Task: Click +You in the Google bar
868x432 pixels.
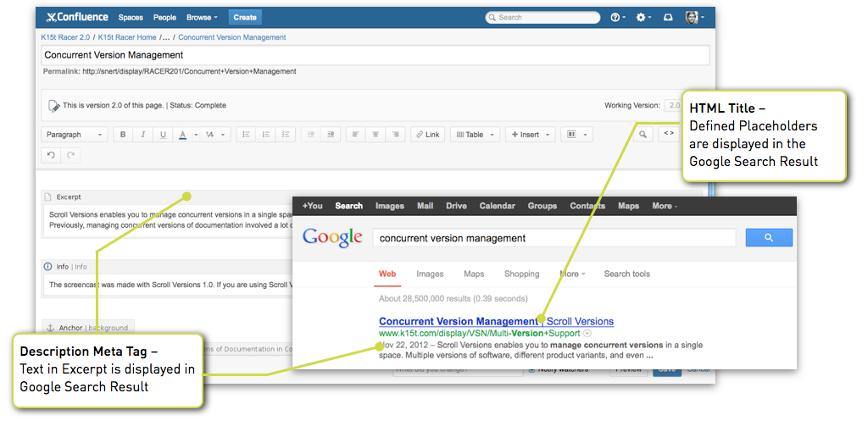Action: point(312,206)
